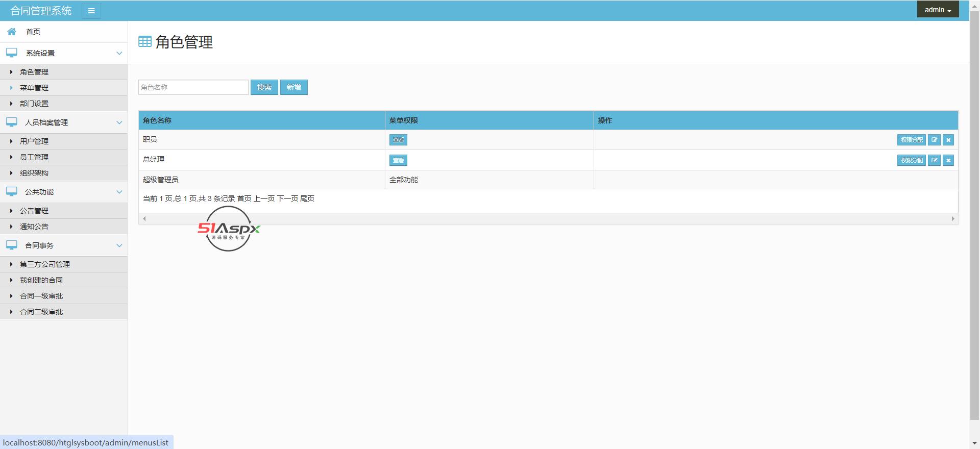
Task: Open 角色管理 in the sidebar
Action: click(x=64, y=72)
